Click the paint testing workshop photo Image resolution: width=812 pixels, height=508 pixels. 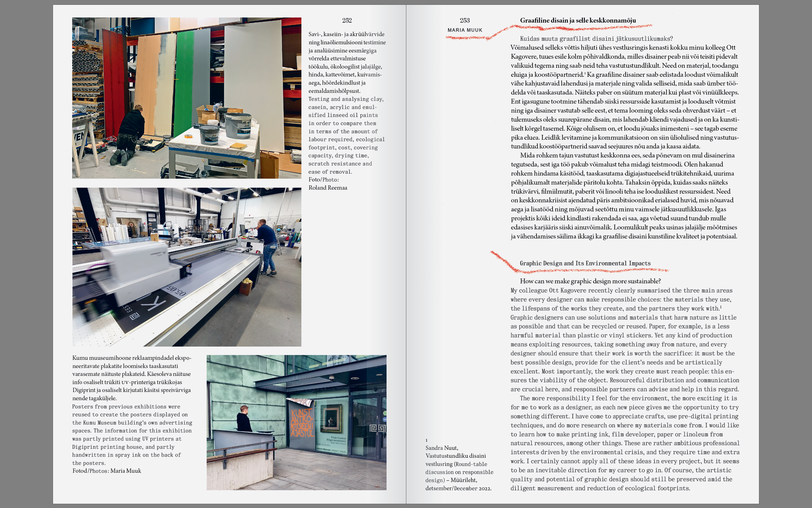tap(187, 98)
